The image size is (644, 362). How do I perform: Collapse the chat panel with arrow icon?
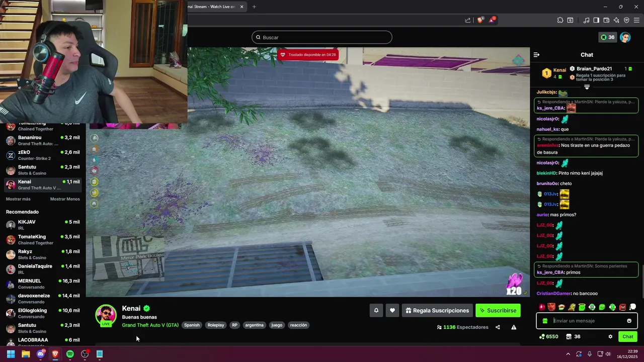(536, 55)
